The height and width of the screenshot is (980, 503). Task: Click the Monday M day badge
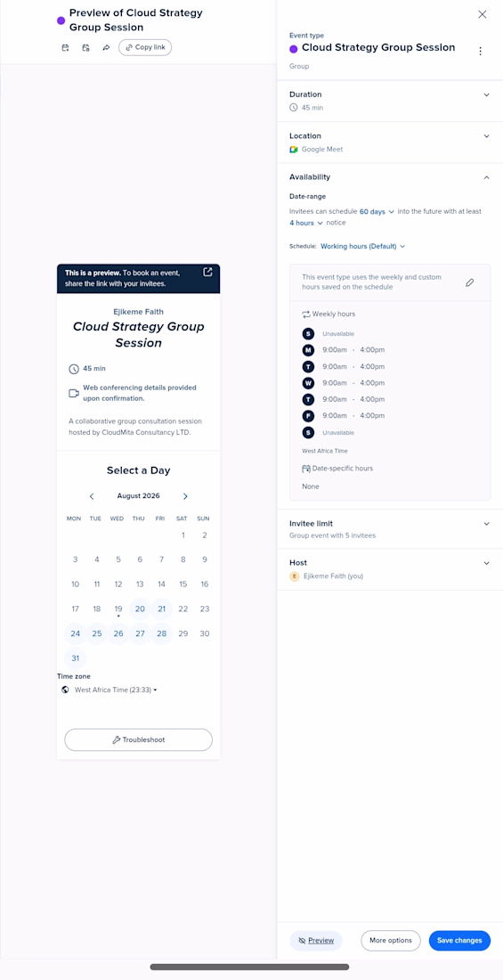[x=307, y=350]
